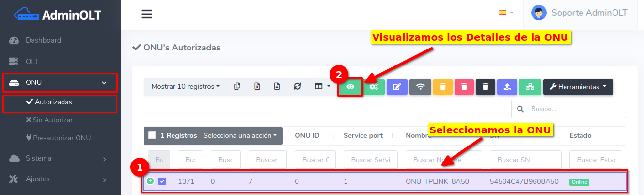This screenshot has width=644, height=195.
Task: Click the green eye view details button
Action: (x=350, y=87)
